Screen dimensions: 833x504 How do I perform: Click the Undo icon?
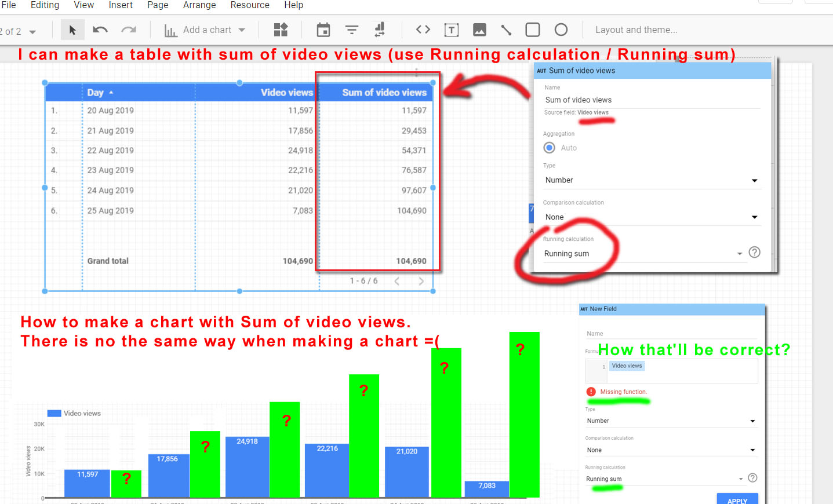coord(100,30)
